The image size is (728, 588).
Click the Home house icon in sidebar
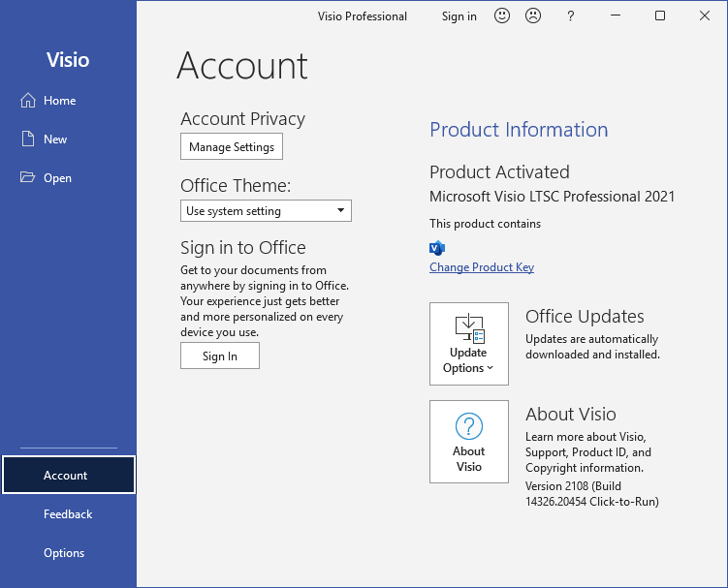(28, 100)
